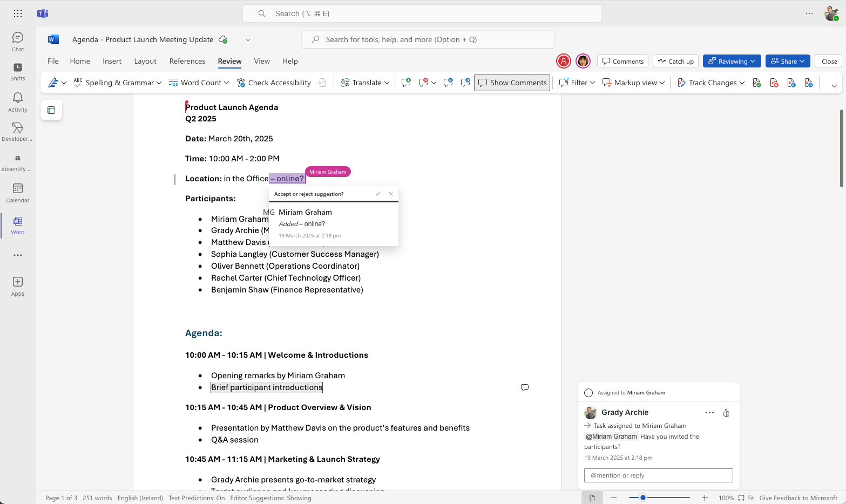Click the Teams search box
Viewport: 846px width, 504px height.
coord(422,13)
